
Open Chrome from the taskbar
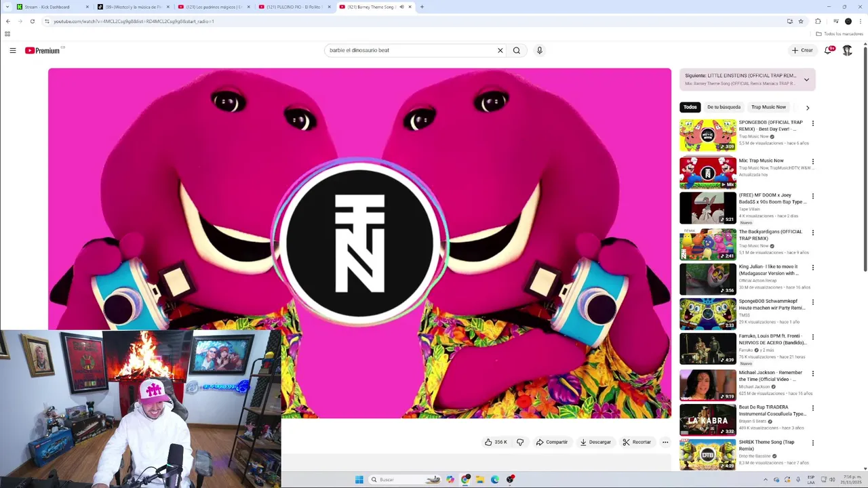(x=465, y=480)
